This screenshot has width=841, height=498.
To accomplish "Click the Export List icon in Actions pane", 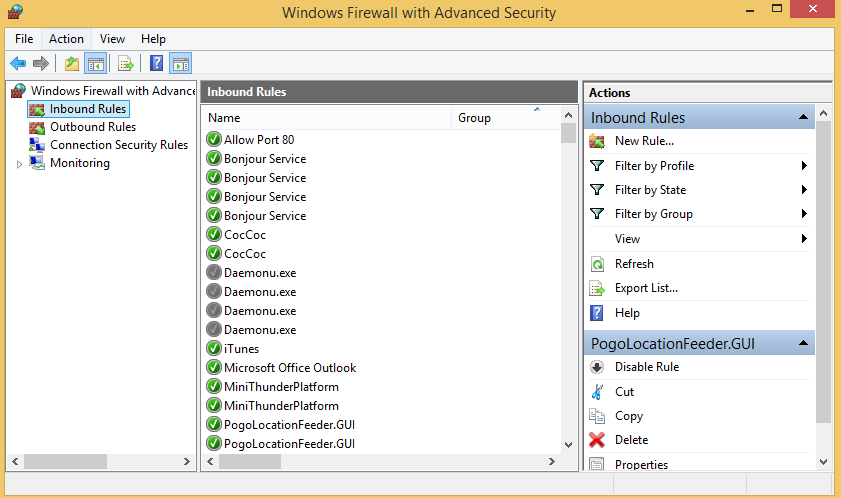I will (x=597, y=288).
